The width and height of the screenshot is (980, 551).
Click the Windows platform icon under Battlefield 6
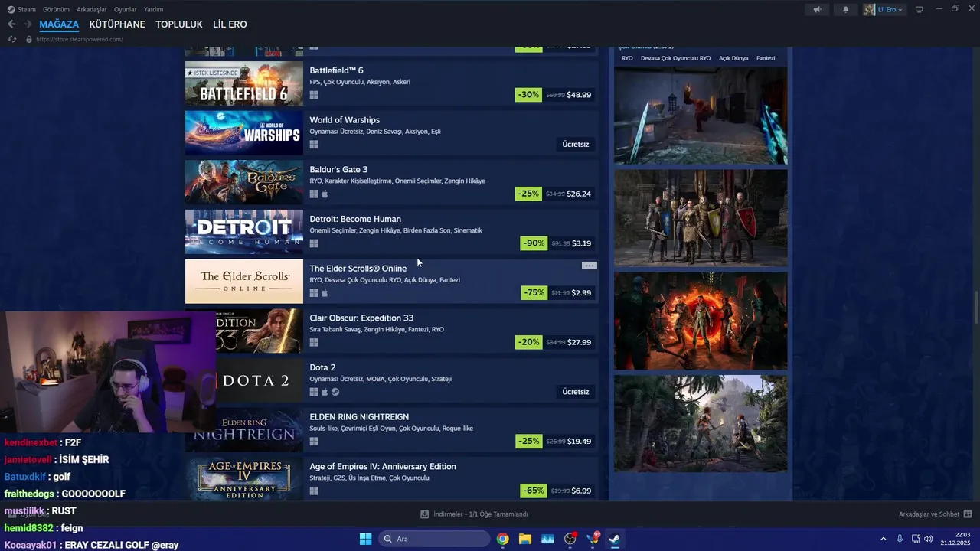click(x=314, y=95)
